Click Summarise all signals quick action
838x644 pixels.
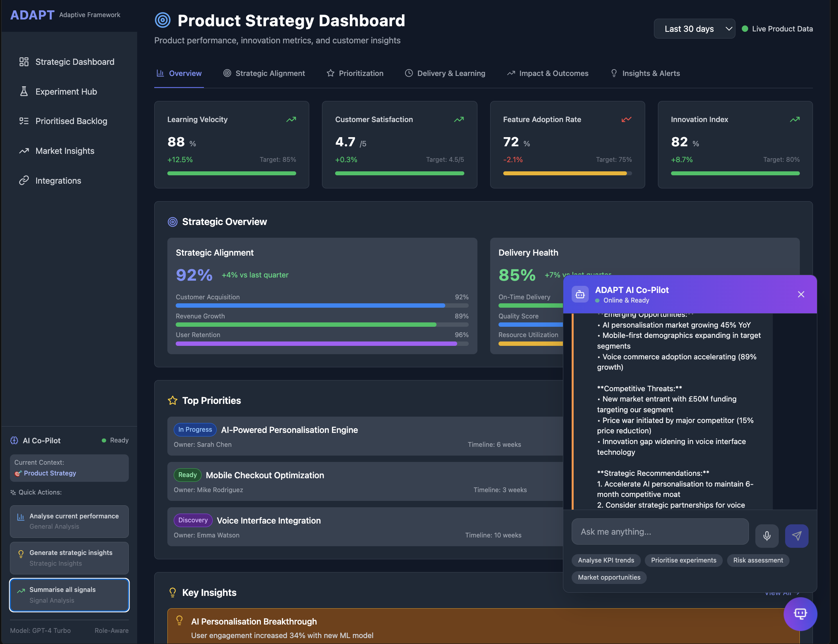pos(69,595)
